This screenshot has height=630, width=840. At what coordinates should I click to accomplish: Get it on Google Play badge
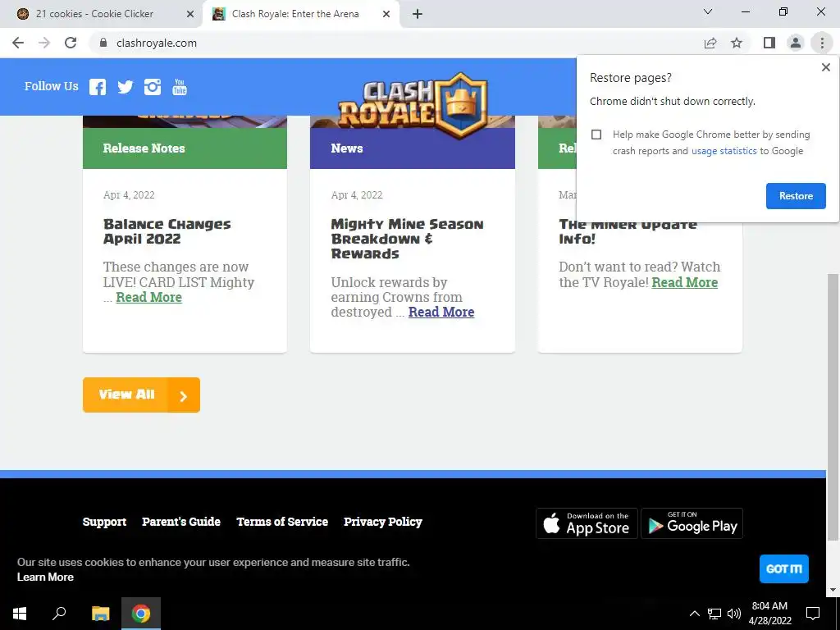(x=692, y=523)
